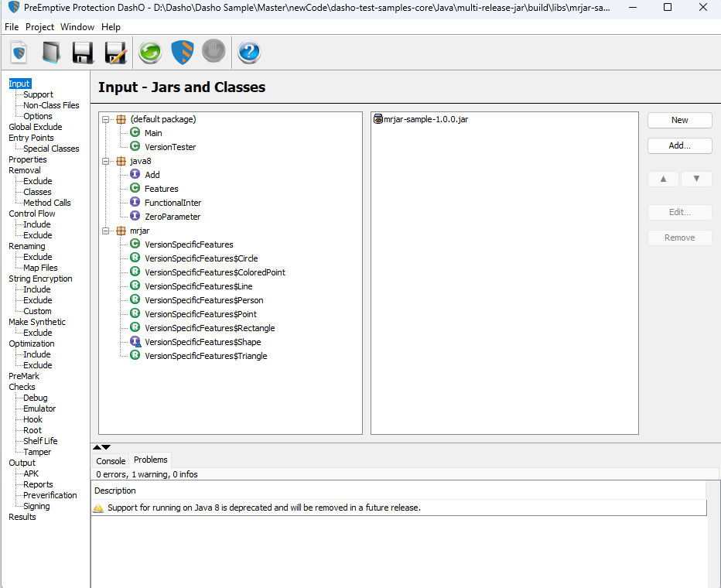The height and width of the screenshot is (588, 721).
Task: Click the blue question mark Help icon
Action: pos(249,52)
